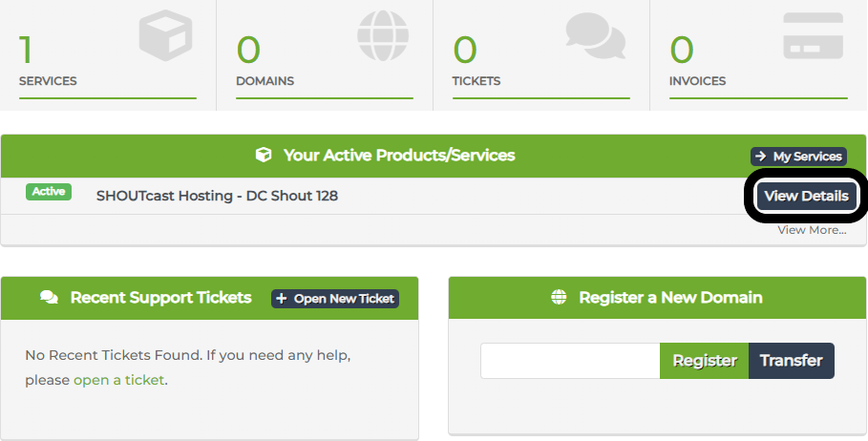
Task: Select the SHOUTcast Hosting - DC Shout 128 entry
Action: click(x=217, y=196)
